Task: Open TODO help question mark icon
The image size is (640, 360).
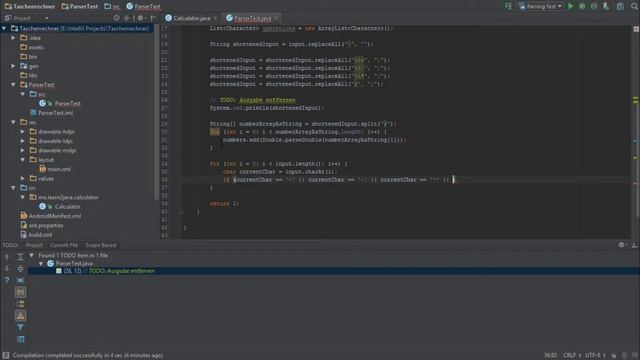Action: 7,280
